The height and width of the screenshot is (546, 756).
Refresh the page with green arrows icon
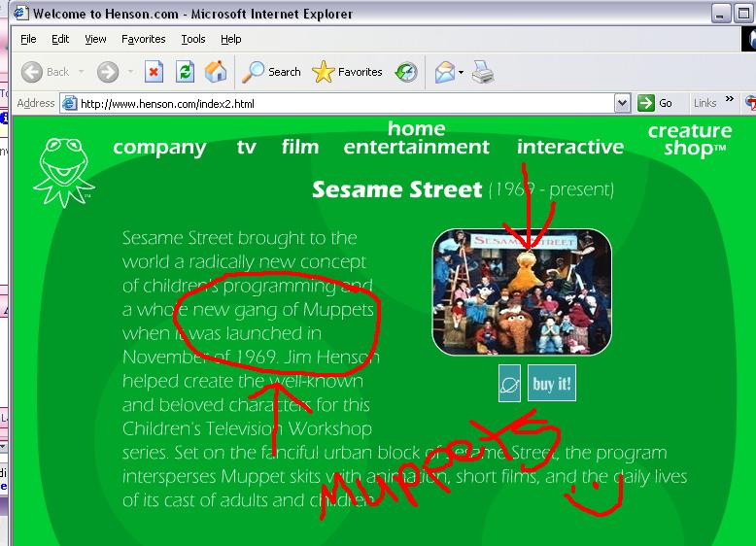click(185, 72)
